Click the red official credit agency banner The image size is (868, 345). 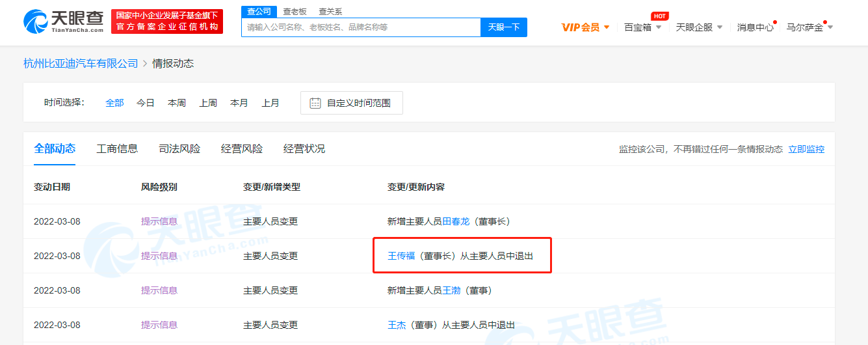(x=167, y=21)
